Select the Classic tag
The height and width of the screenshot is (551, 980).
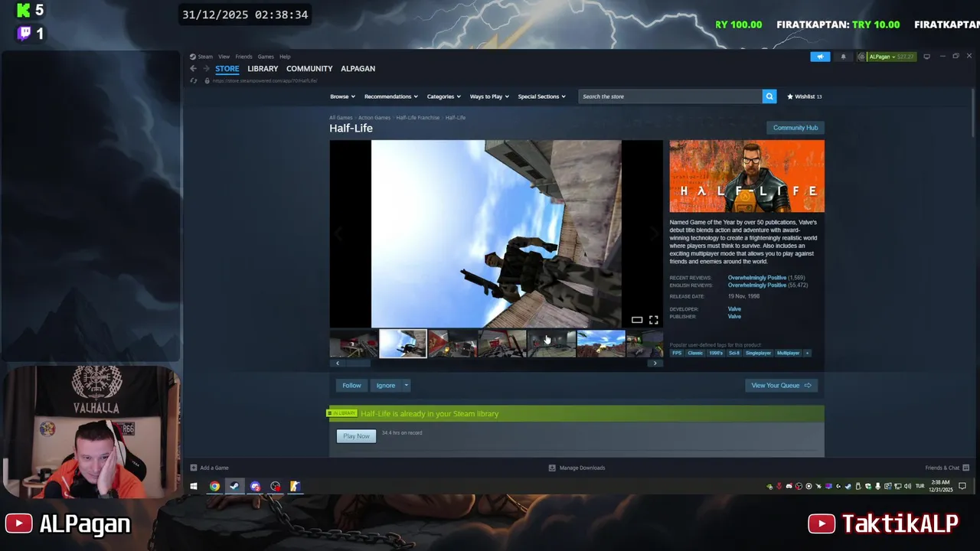695,353
